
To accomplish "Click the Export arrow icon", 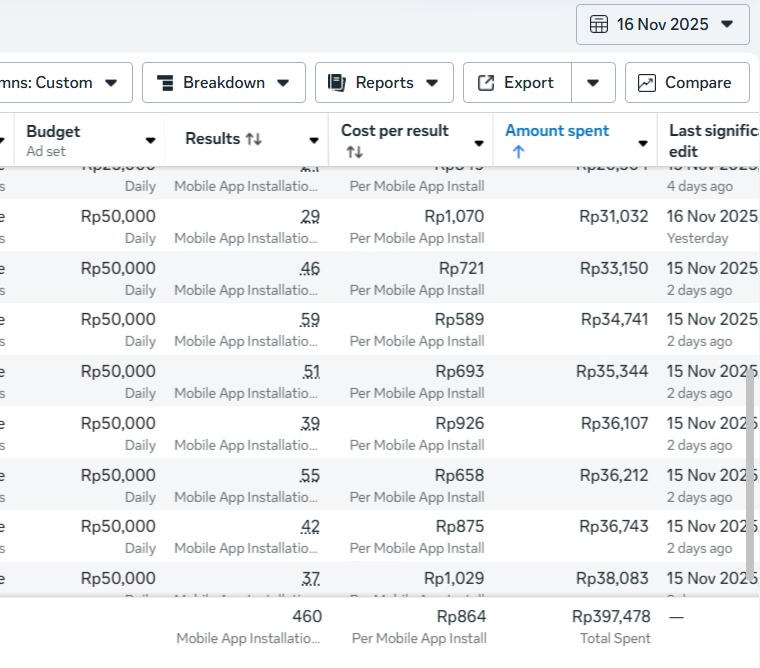I will 486,83.
